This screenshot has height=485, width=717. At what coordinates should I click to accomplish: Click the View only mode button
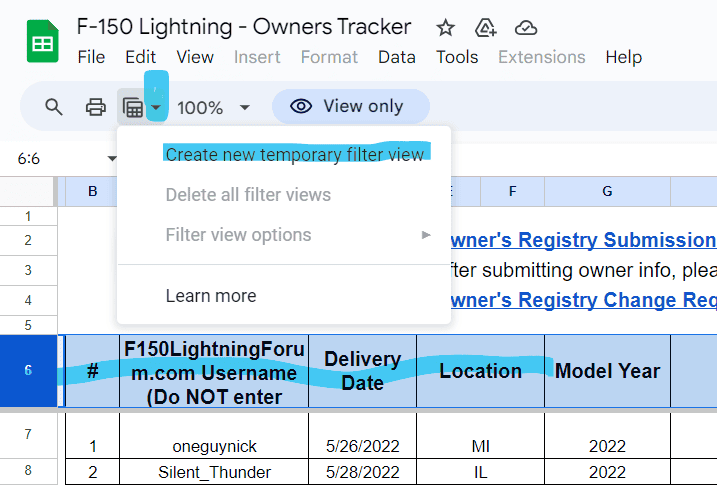click(351, 107)
